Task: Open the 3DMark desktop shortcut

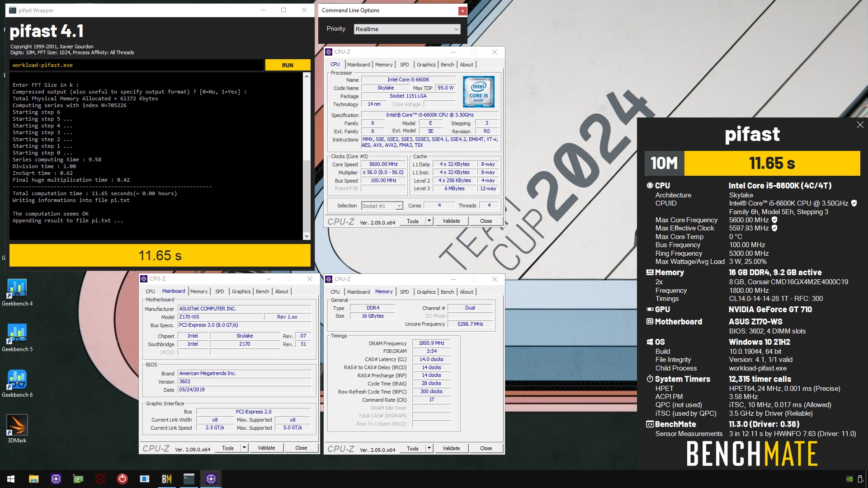Action: pyautogui.click(x=17, y=429)
